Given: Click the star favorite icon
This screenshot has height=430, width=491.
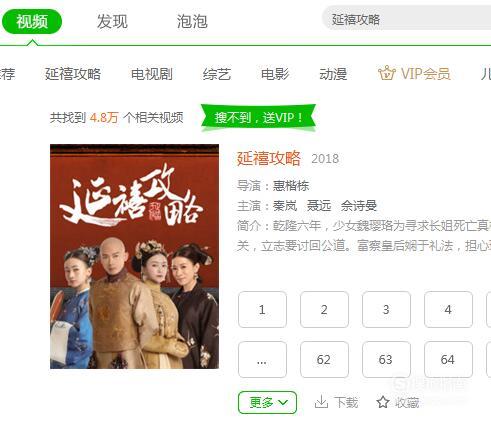Looking at the screenshot, I should 383,402.
